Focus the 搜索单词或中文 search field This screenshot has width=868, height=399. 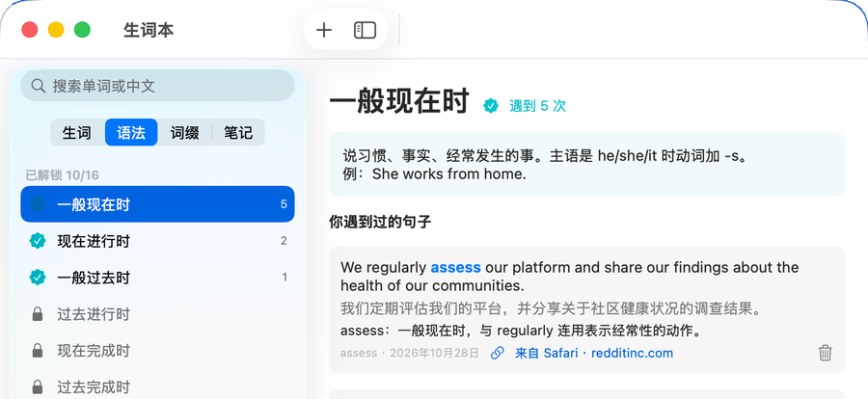[157, 86]
